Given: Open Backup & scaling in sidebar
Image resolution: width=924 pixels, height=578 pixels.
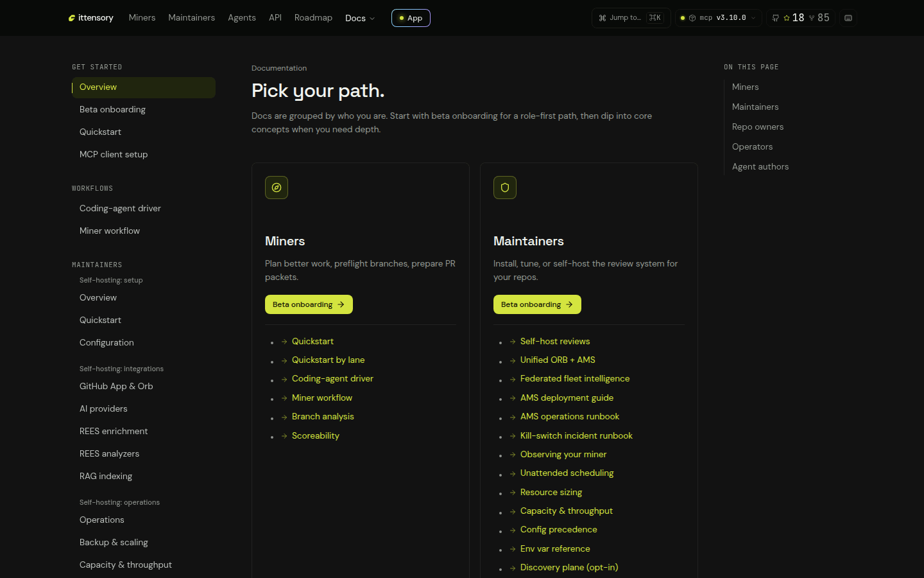Looking at the screenshot, I should [143, 543].
